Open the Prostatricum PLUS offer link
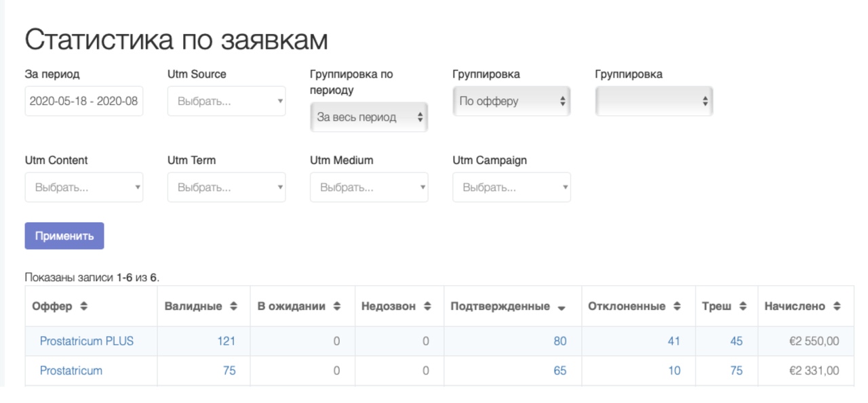Viewport: 868px width, 403px height. tap(87, 341)
